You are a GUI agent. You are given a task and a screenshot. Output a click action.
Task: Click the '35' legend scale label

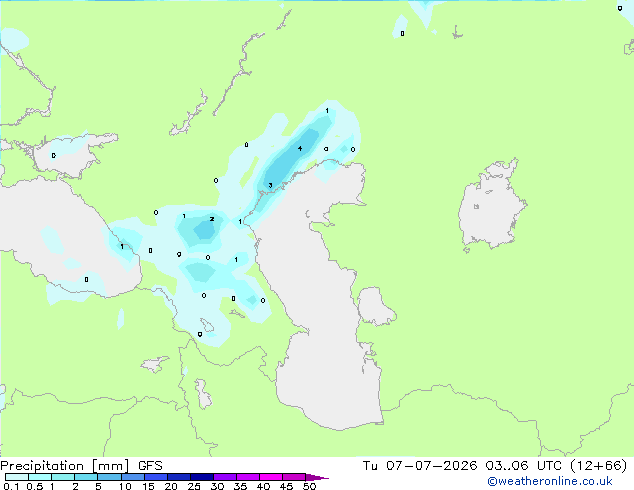click(240, 486)
